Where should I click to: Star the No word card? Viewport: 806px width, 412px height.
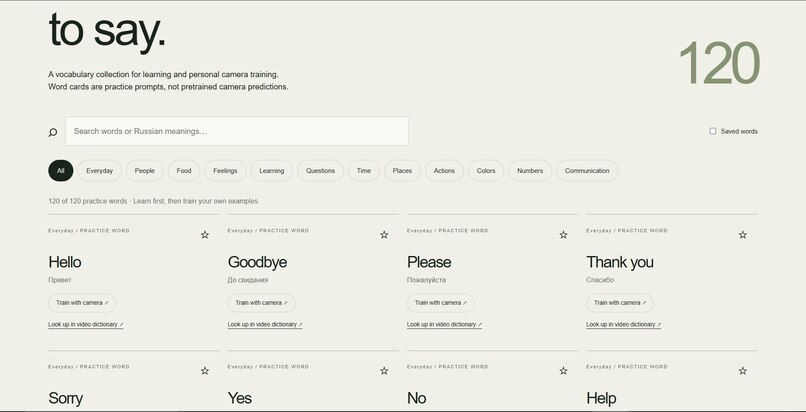pyautogui.click(x=563, y=371)
